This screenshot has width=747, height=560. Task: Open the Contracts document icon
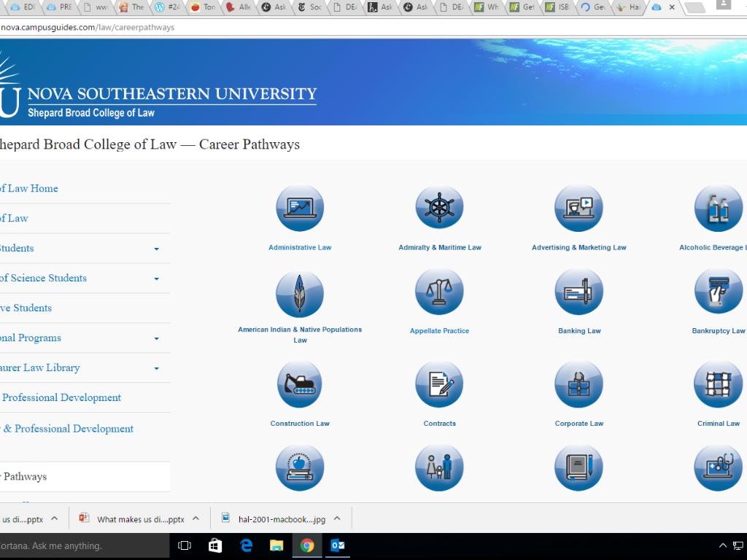point(439,384)
